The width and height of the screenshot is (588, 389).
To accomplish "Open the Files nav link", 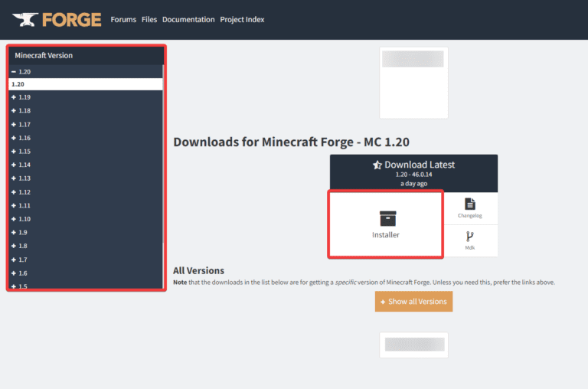I will [149, 19].
